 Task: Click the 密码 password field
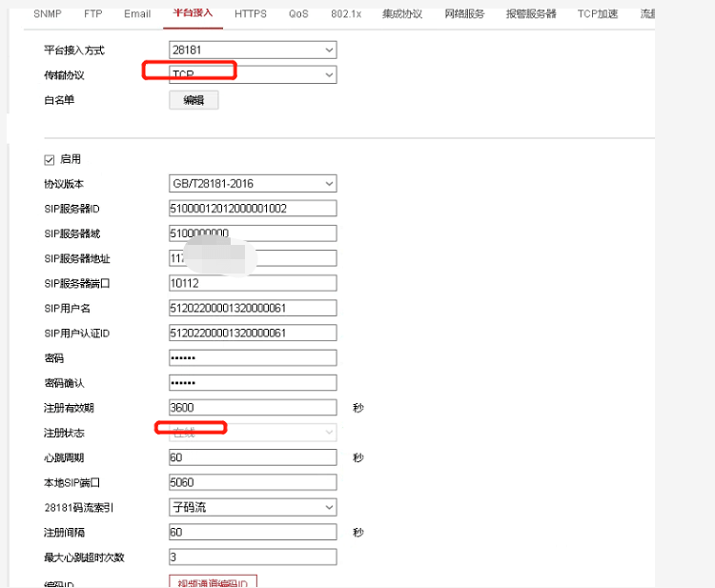click(253, 357)
